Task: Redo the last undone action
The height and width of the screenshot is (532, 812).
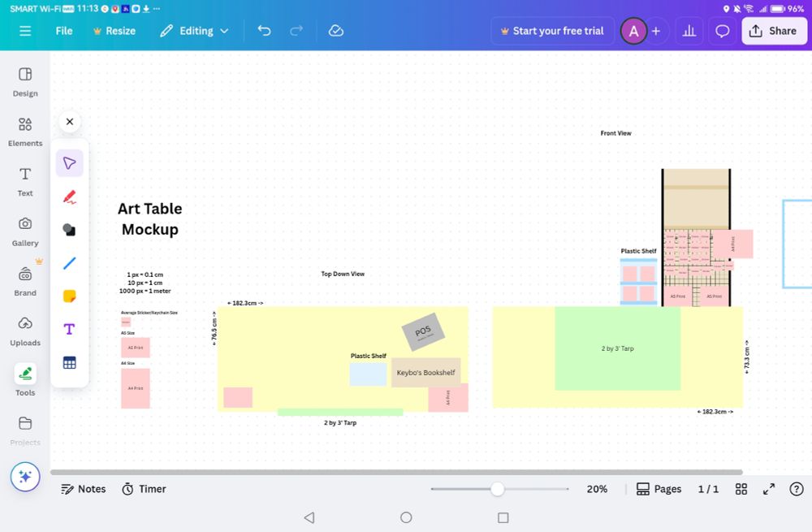Action: [x=296, y=31]
